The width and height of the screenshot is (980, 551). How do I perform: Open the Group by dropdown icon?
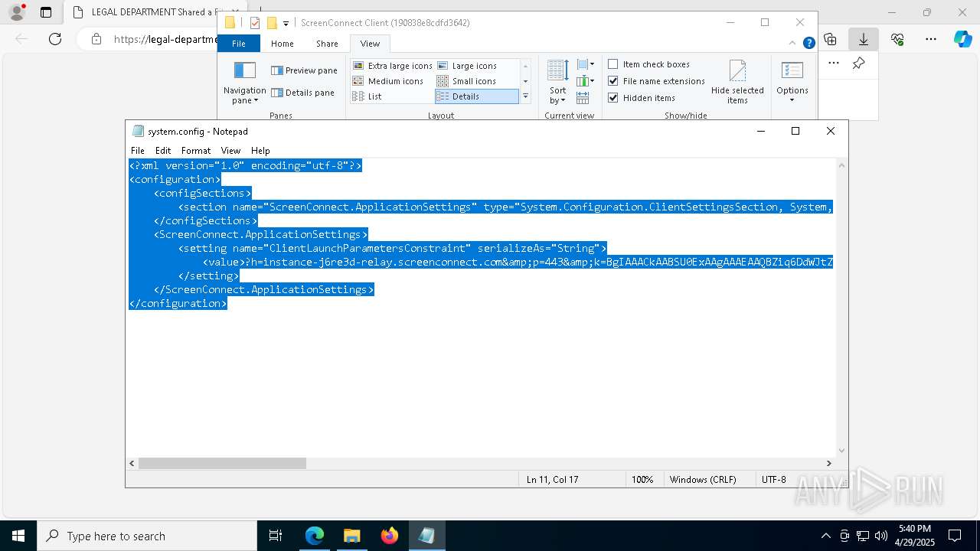[586, 64]
